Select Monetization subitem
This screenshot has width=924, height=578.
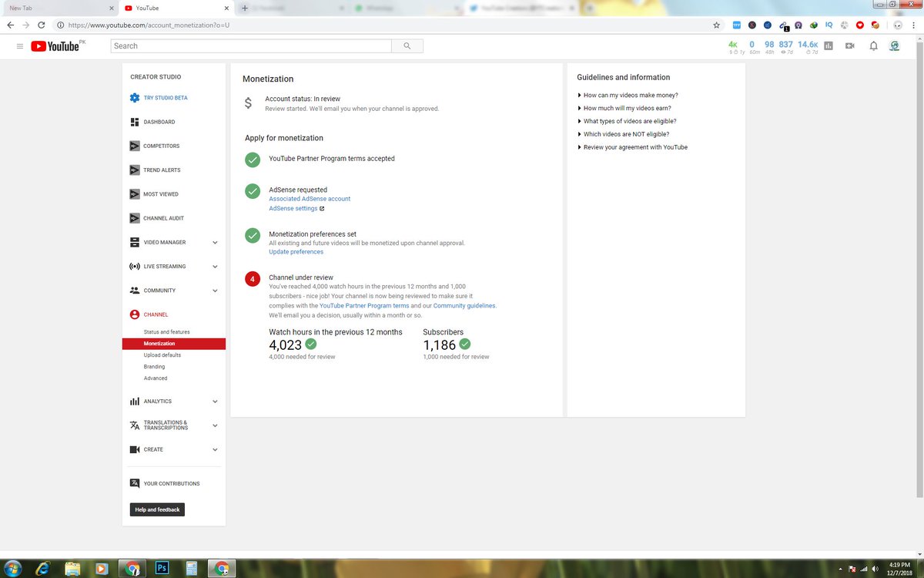[173, 344]
